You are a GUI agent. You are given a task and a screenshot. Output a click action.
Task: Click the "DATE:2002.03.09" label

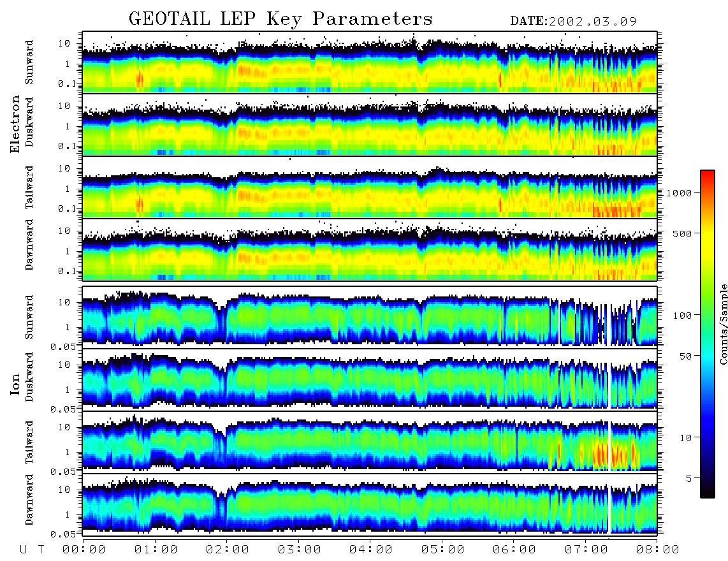tap(573, 21)
